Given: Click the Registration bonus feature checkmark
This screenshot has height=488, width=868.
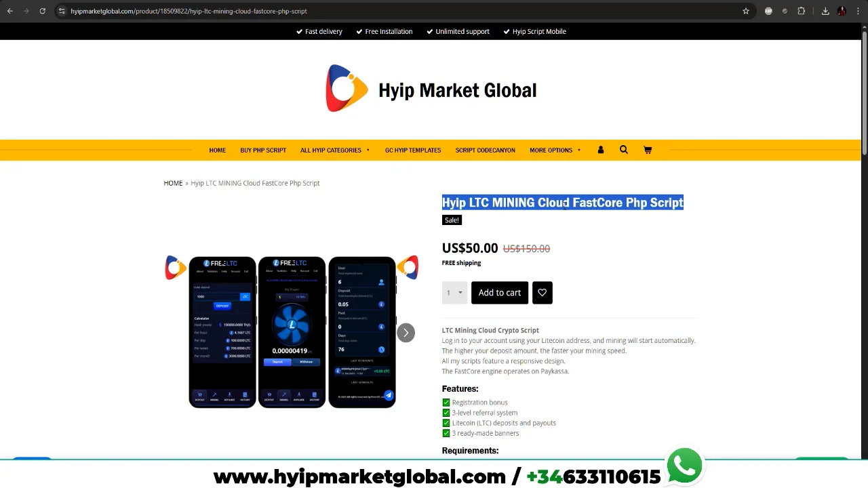Looking at the screenshot, I should pyautogui.click(x=446, y=403).
